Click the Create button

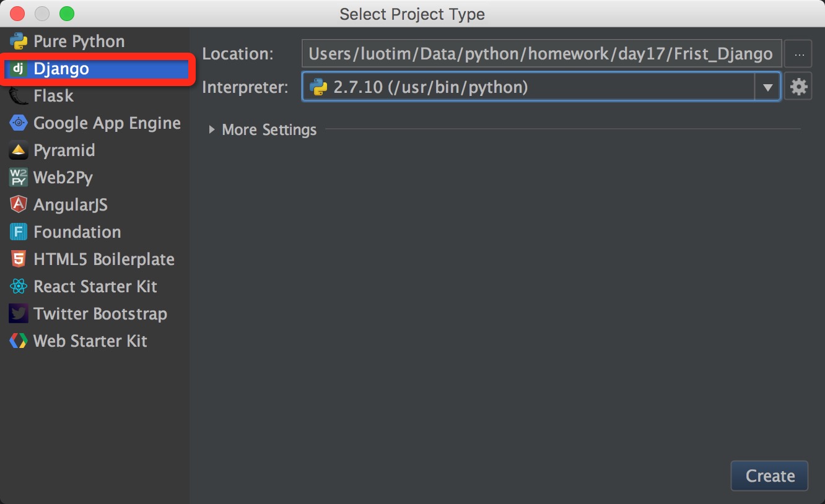(769, 476)
